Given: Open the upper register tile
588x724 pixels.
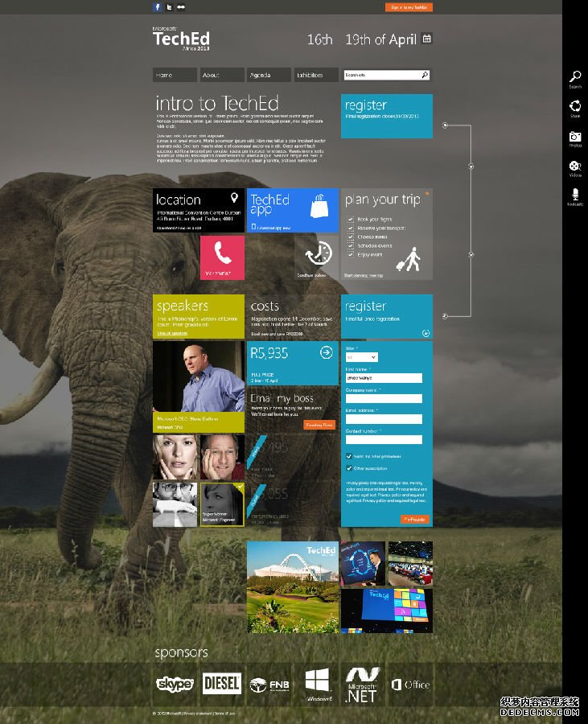Looking at the screenshot, I should pyautogui.click(x=387, y=116).
